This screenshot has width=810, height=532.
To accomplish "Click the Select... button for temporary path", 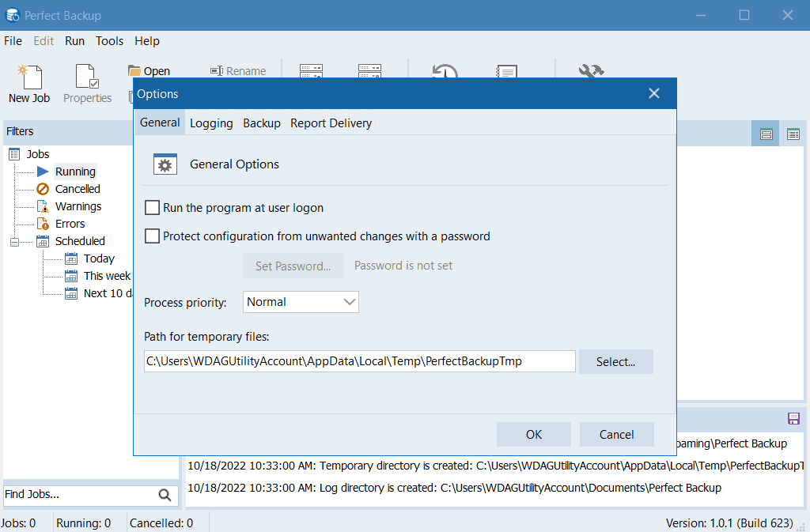I will tap(615, 361).
